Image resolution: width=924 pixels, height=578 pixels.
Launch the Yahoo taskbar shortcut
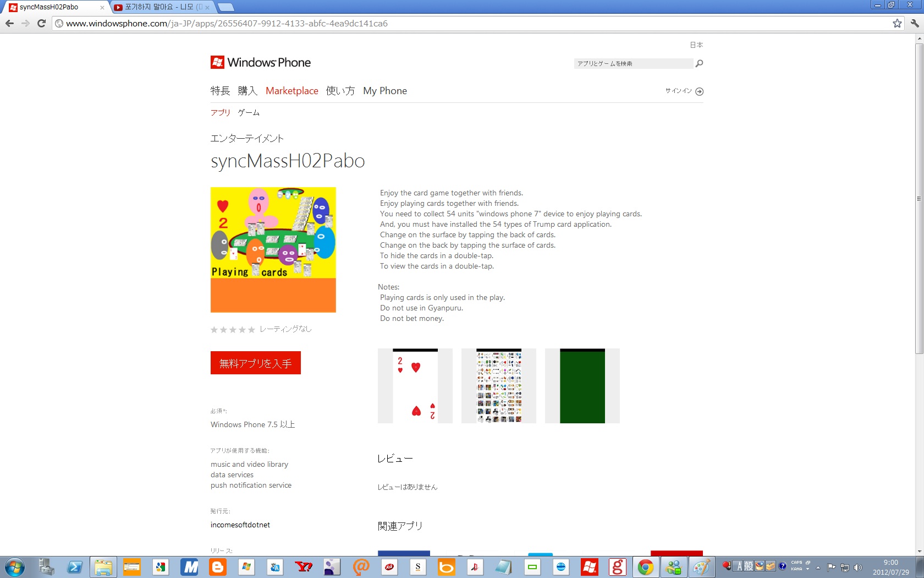coord(304,567)
